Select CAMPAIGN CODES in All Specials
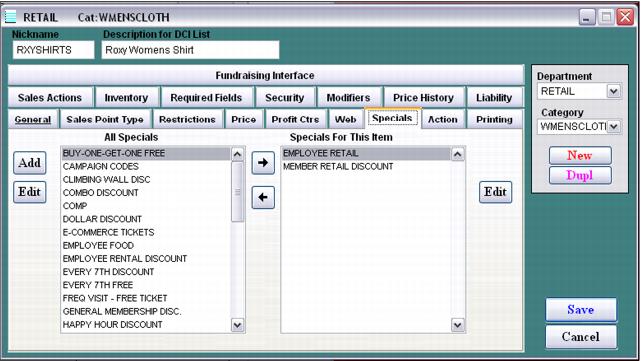Viewport: 642px width, 361px height. 146,167
